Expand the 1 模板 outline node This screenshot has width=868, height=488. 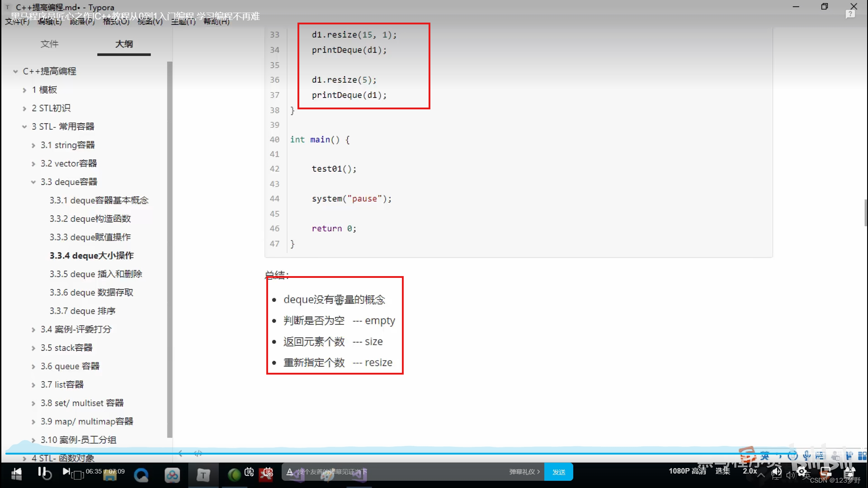point(24,90)
